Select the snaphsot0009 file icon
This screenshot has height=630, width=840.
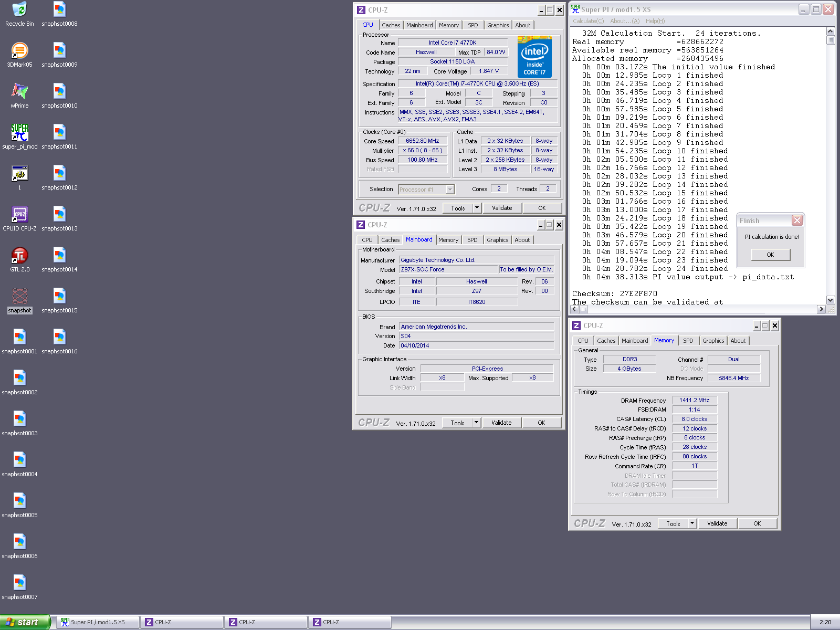[x=59, y=55]
